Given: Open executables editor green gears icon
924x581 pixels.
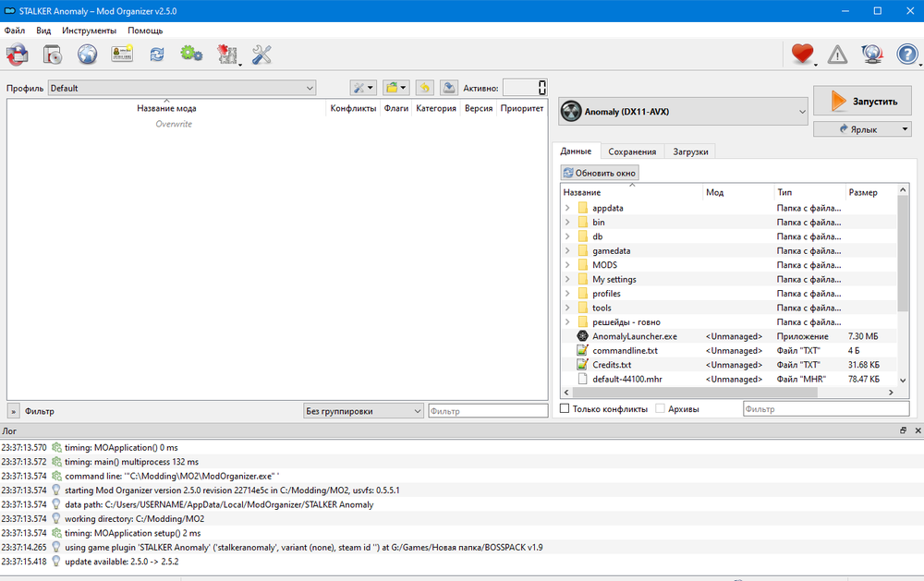Looking at the screenshot, I should click(x=191, y=54).
